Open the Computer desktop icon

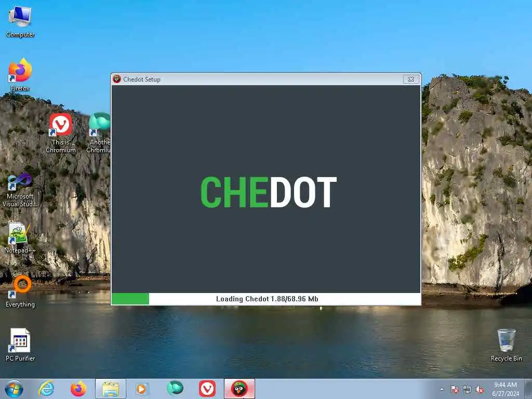tap(20, 22)
